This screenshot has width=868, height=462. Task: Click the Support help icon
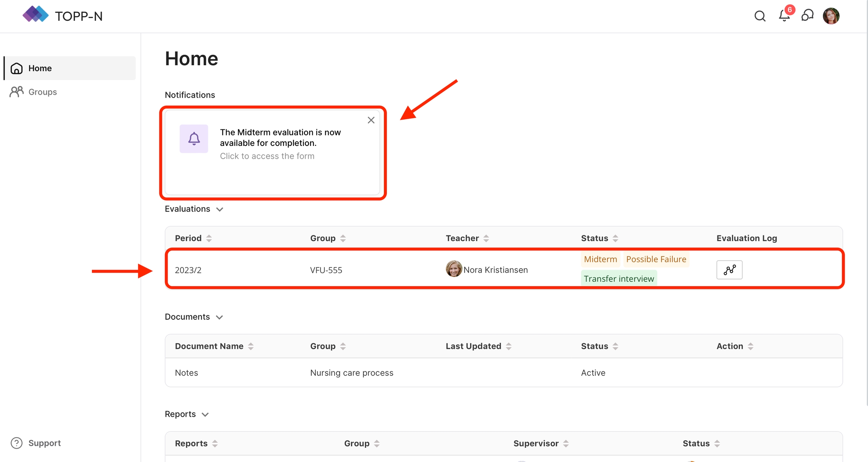[x=17, y=443]
